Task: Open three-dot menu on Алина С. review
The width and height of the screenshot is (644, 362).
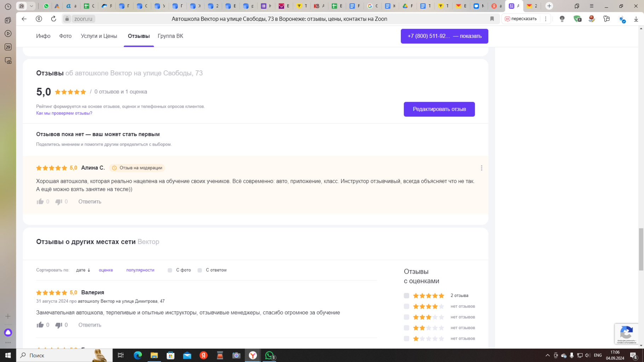Action: click(481, 168)
